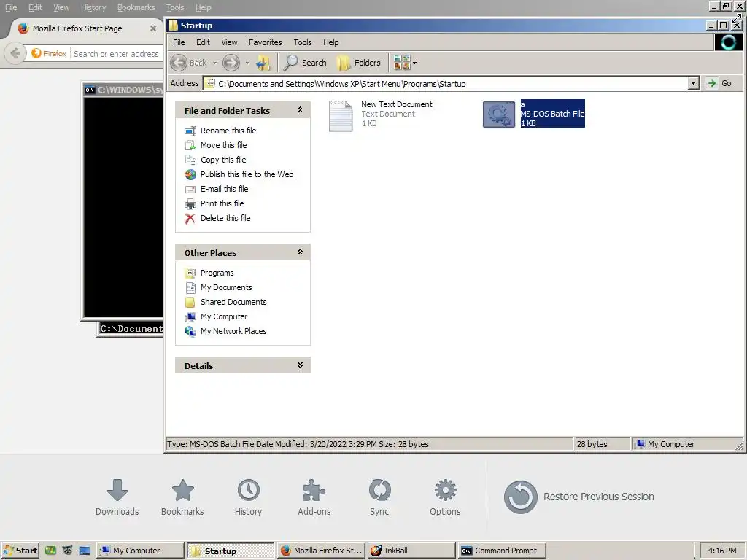
Task: Open the File menu in Startup window
Action: 179,42
